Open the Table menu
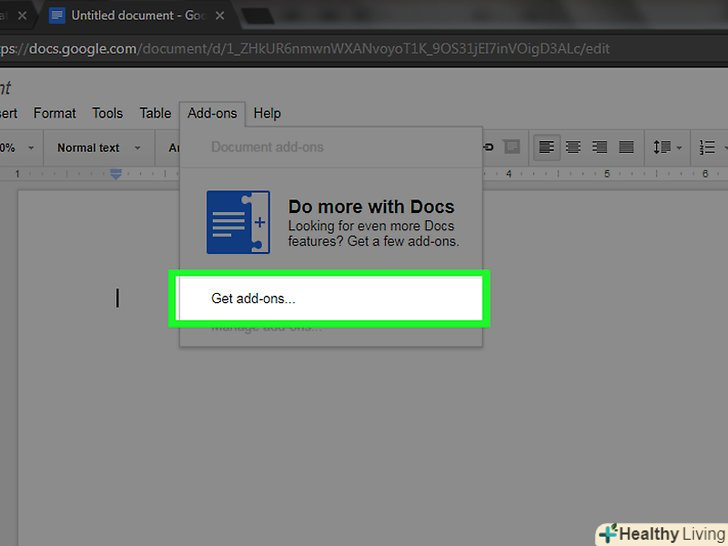This screenshot has height=546, width=728. [x=155, y=113]
